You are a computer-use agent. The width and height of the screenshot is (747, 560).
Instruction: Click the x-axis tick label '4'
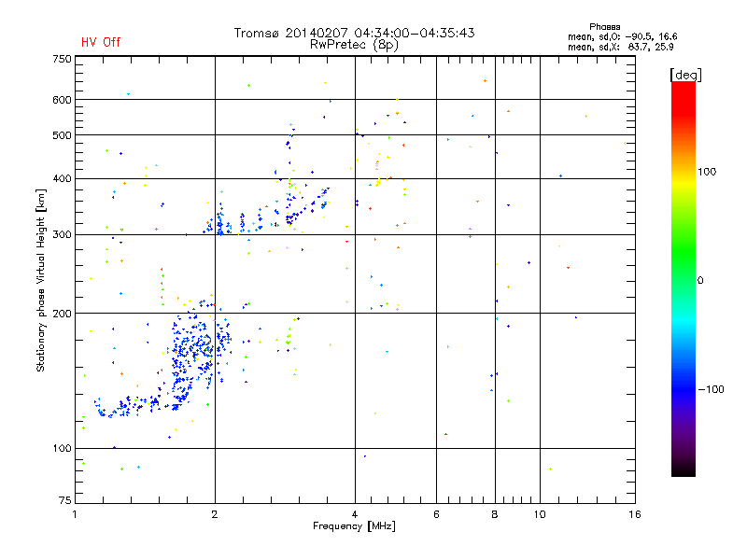pyautogui.click(x=355, y=514)
